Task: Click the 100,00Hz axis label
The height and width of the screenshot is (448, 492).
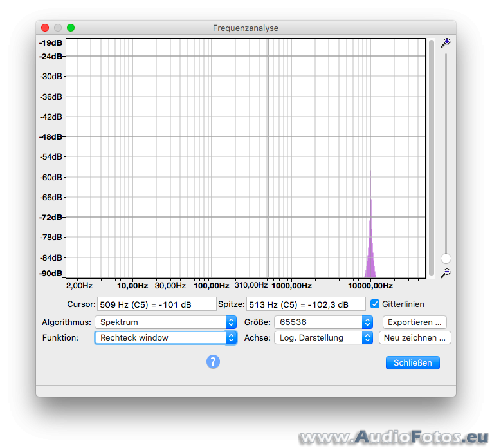Action: pos(211,286)
